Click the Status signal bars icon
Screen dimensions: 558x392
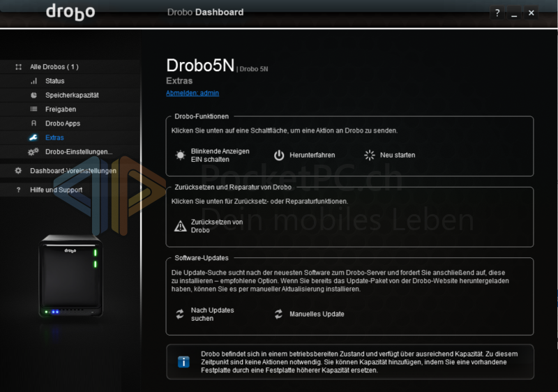tap(33, 81)
